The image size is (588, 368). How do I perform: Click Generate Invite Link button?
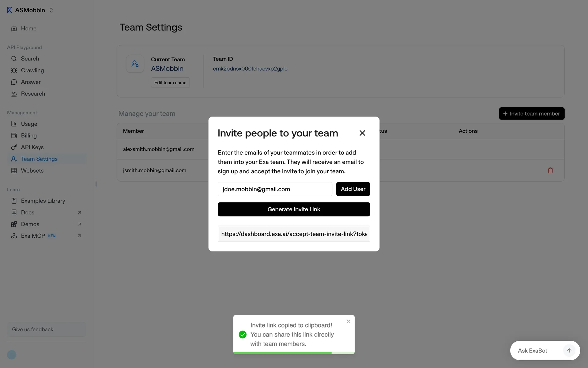click(x=294, y=209)
